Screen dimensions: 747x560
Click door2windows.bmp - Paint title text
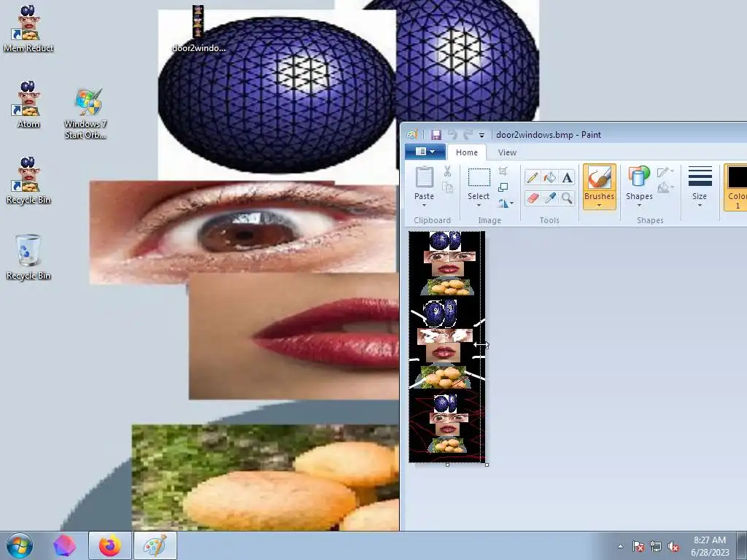[x=549, y=135]
